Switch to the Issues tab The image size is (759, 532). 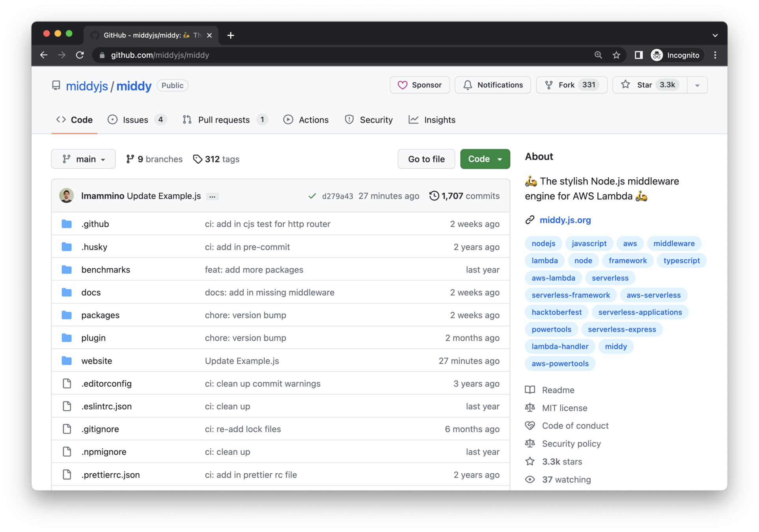point(136,120)
